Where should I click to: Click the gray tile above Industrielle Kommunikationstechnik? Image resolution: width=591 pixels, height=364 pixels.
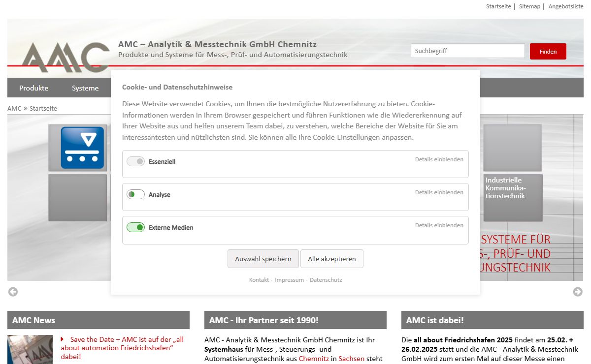point(512,148)
